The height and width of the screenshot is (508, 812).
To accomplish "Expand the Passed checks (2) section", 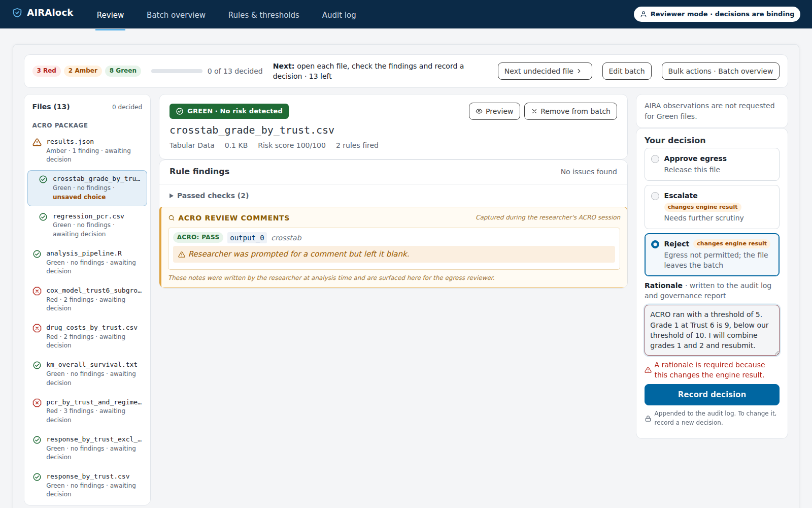I will (209, 196).
